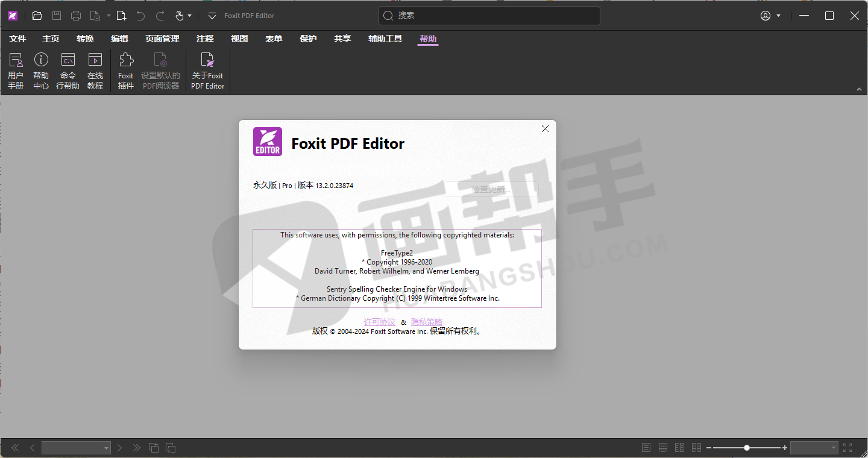Go to previous page arrow in status bar
The width and height of the screenshot is (868, 458).
click(x=33, y=448)
